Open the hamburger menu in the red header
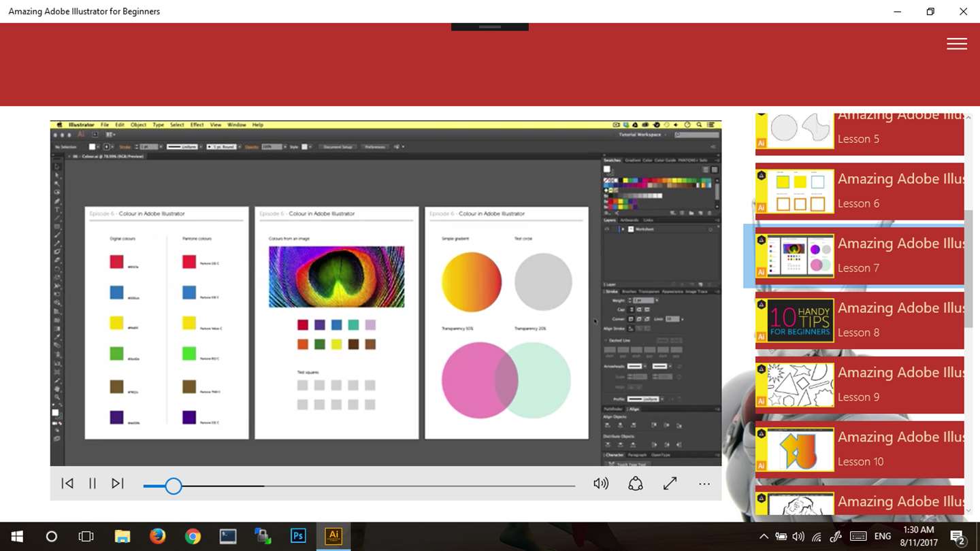The image size is (980, 551). pos(956,44)
